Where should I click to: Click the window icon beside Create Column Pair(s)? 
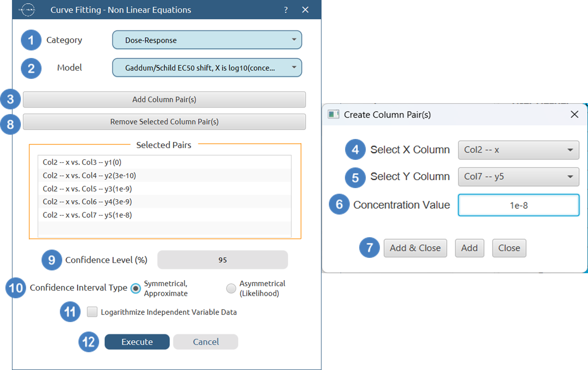[x=333, y=114]
